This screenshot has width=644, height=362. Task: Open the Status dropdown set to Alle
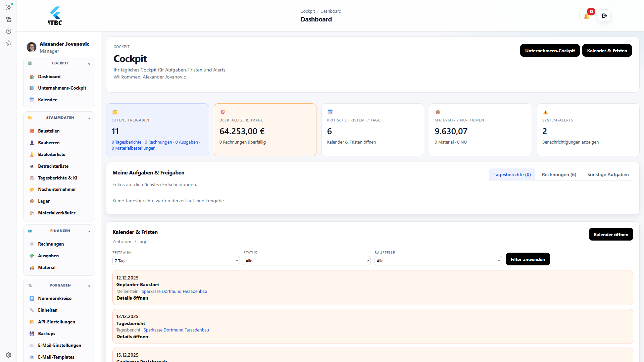[307, 261]
